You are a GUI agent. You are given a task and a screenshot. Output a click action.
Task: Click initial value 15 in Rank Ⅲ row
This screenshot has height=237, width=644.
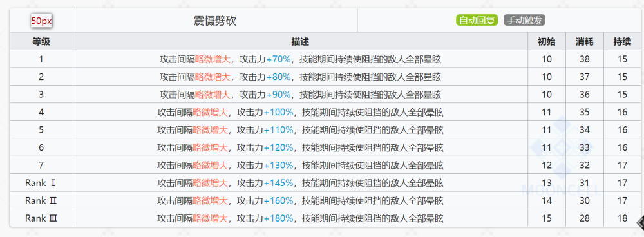click(x=547, y=218)
